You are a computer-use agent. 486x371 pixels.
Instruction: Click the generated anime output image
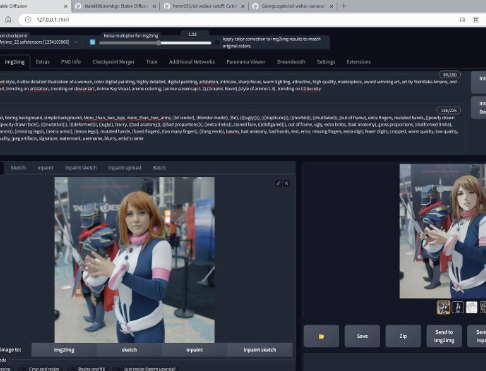click(x=443, y=231)
